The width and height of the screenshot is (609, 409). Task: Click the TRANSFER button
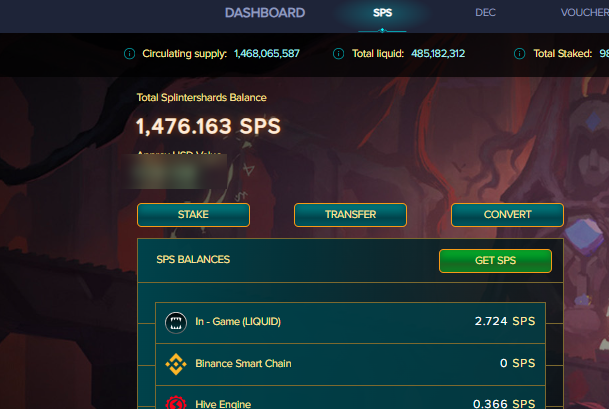350,215
